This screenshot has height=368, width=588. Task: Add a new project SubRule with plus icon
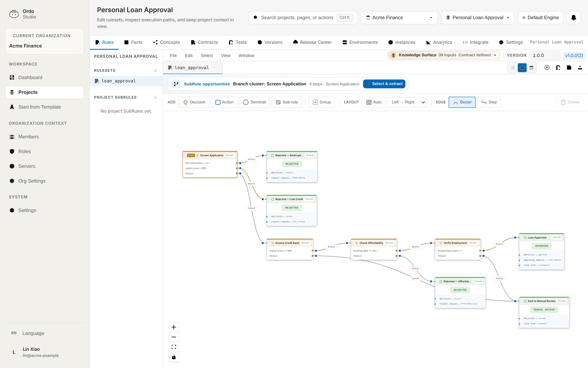click(x=155, y=98)
